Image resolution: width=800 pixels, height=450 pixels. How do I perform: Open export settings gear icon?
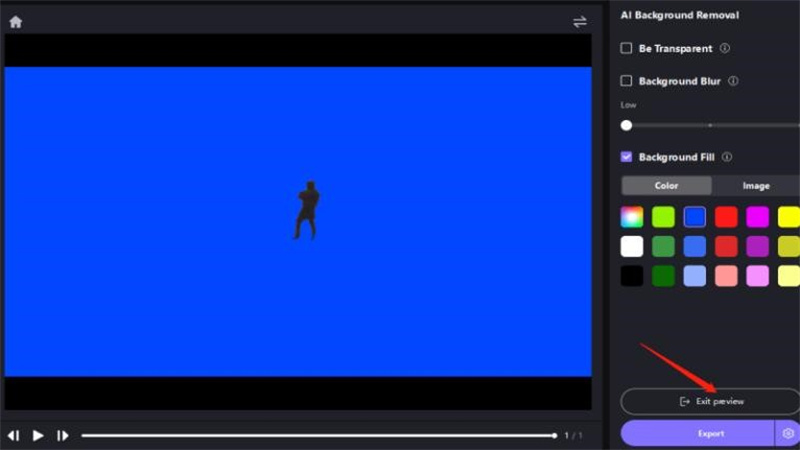point(787,434)
